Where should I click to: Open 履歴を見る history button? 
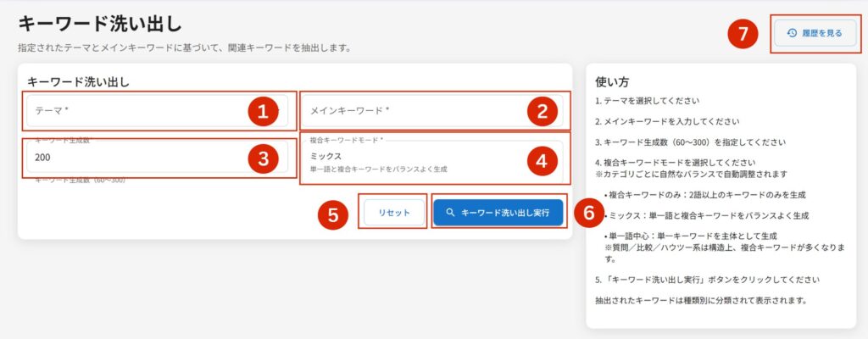[814, 34]
